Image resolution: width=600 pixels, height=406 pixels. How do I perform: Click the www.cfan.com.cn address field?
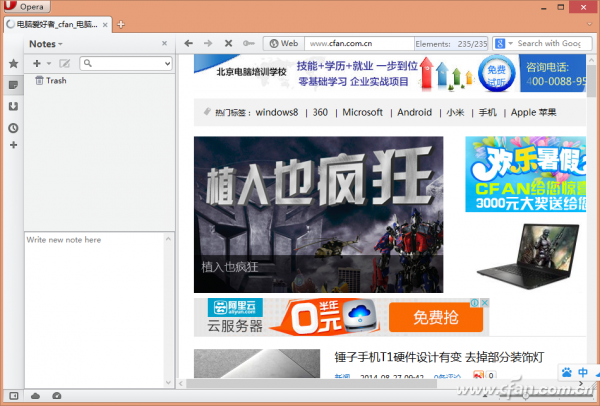pyautogui.click(x=359, y=44)
